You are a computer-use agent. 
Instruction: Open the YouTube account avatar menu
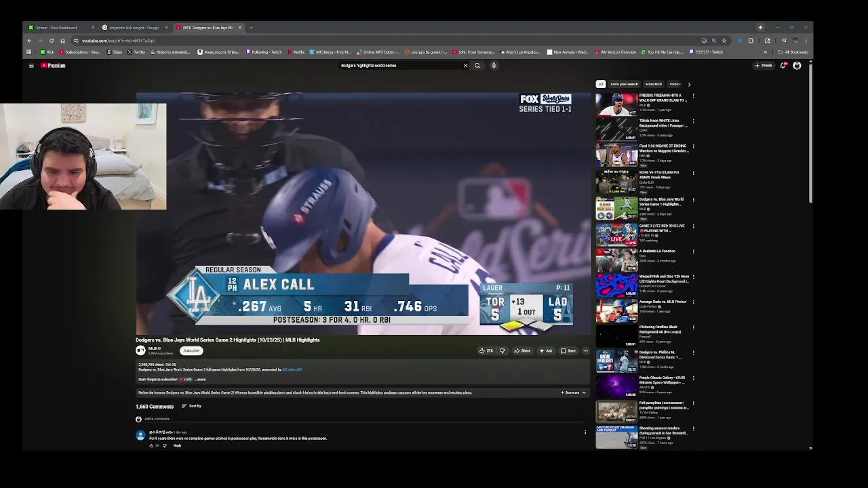(797, 66)
